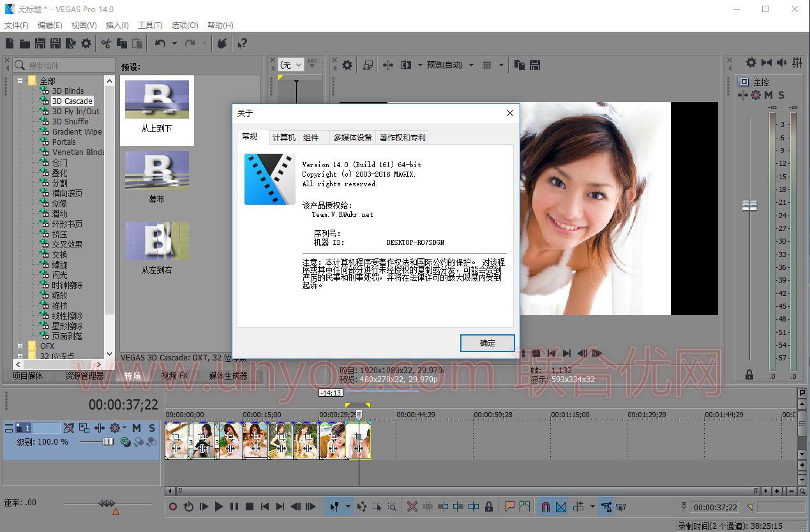
Task: Open project properties gear in main toolbar
Action: coord(86,43)
